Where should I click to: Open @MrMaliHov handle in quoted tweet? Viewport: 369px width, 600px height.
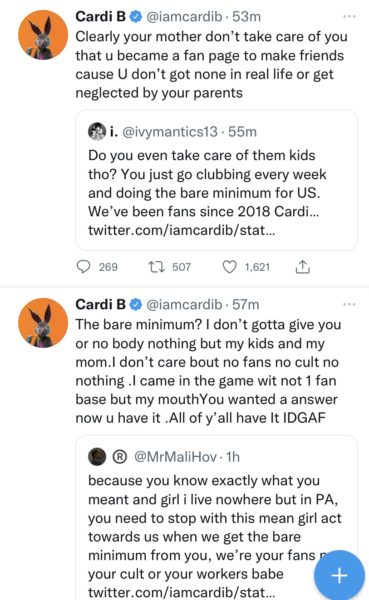(x=175, y=457)
